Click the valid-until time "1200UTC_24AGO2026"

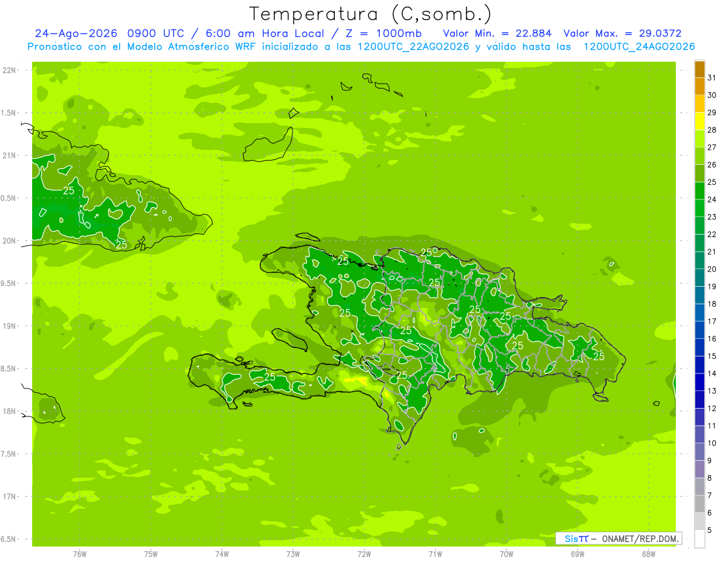tap(639, 47)
